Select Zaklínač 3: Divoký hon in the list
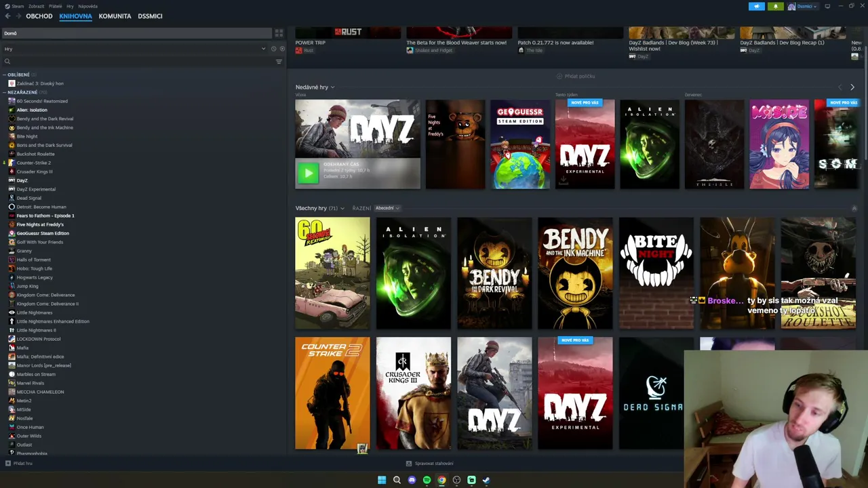 [x=40, y=83]
